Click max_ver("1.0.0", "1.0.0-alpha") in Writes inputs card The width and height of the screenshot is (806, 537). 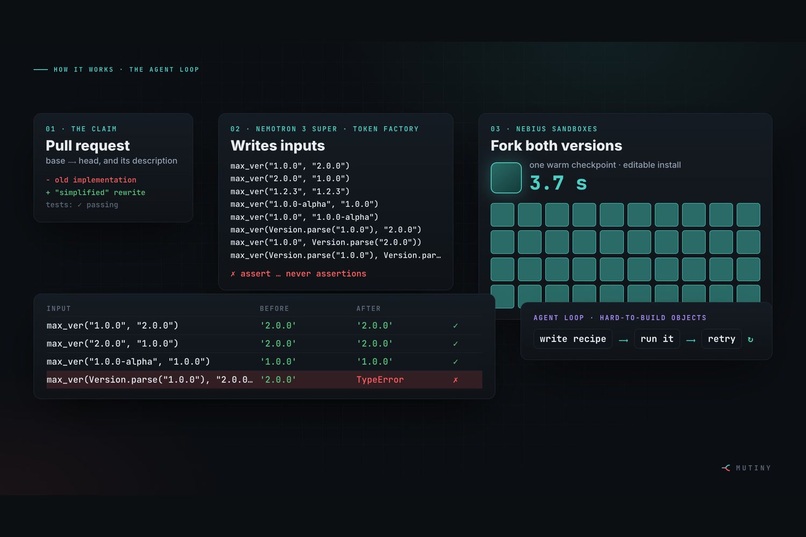304,217
